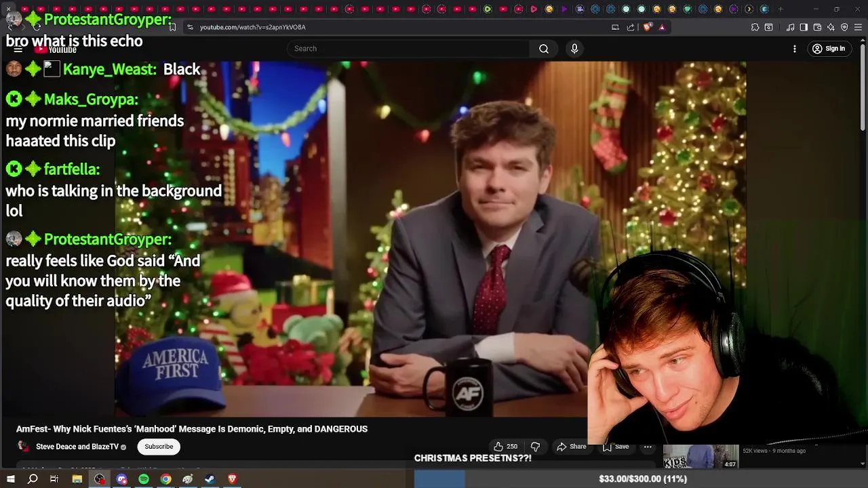This screenshot has width=868, height=488.
Task: Bookmark this page with bookmark icon
Action: [x=172, y=27]
